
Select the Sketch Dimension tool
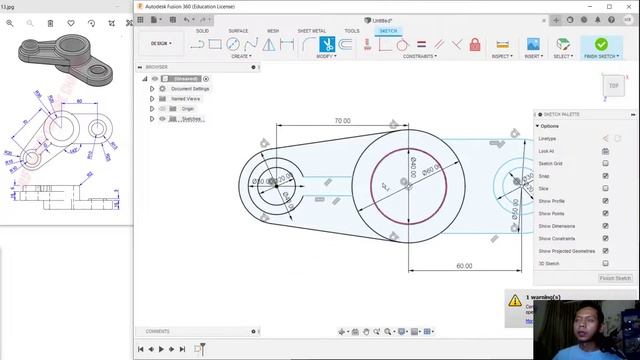pyautogui.click(x=287, y=44)
